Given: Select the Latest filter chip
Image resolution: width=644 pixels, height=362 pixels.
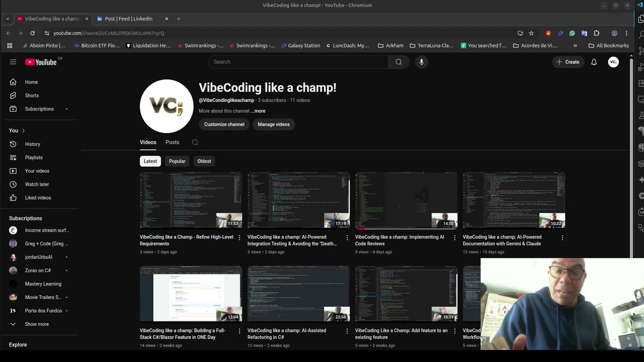Looking at the screenshot, I should click(150, 161).
